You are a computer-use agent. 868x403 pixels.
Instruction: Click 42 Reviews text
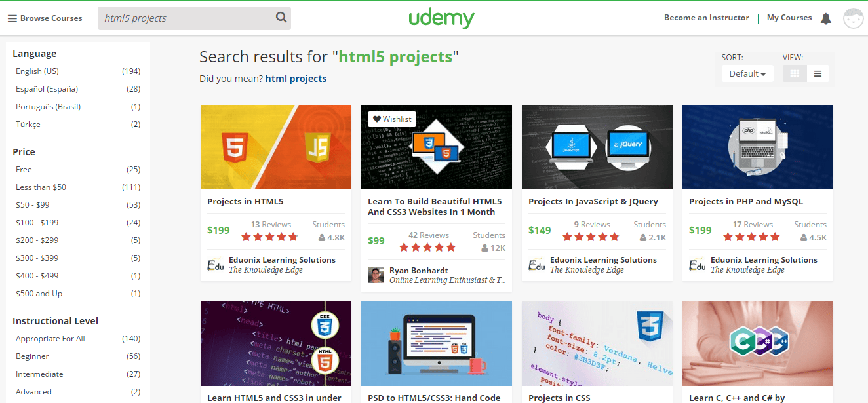pyautogui.click(x=428, y=235)
